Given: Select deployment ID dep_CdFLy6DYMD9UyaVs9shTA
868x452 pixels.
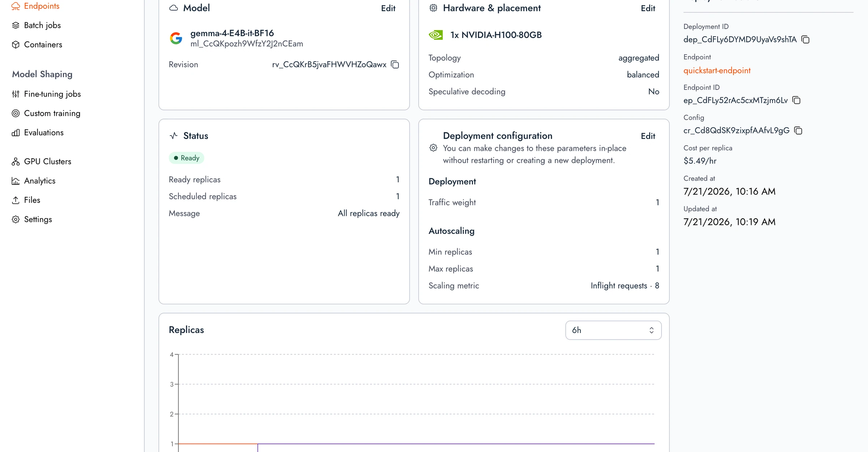Looking at the screenshot, I should pos(740,39).
